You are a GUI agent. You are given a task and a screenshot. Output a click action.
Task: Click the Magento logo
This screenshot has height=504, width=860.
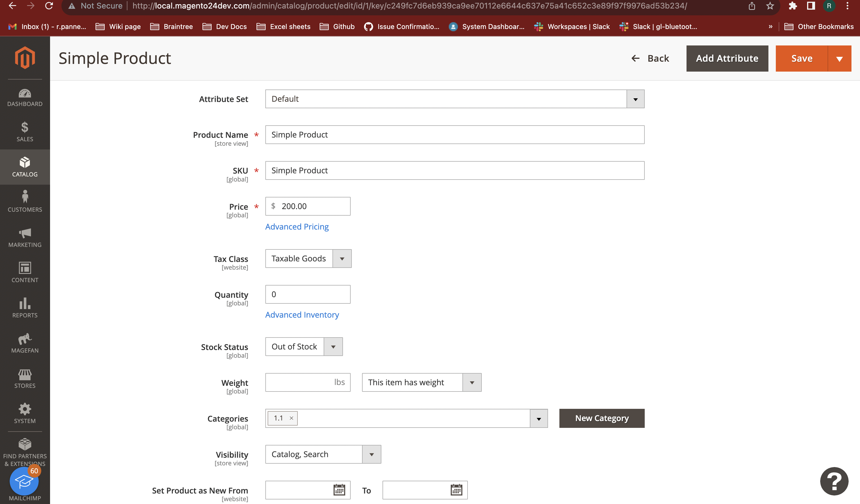[x=24, y=58]
